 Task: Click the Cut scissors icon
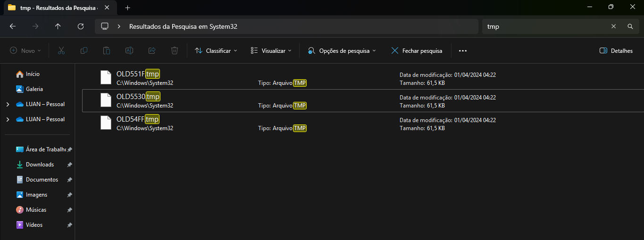[x=61, y=50]
